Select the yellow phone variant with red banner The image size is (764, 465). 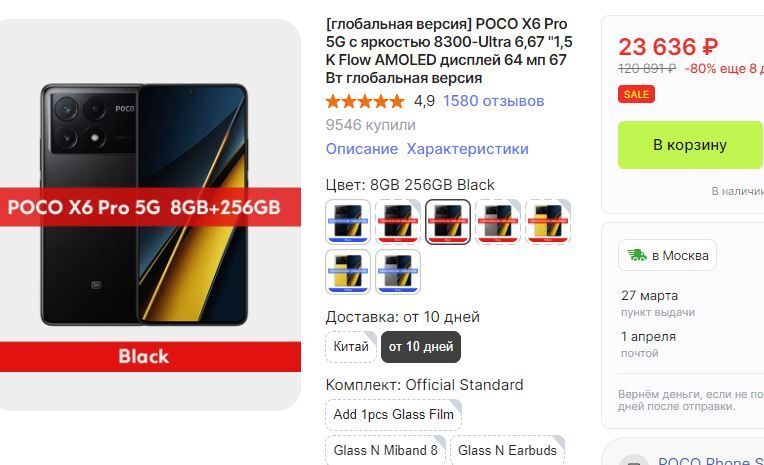548,221
